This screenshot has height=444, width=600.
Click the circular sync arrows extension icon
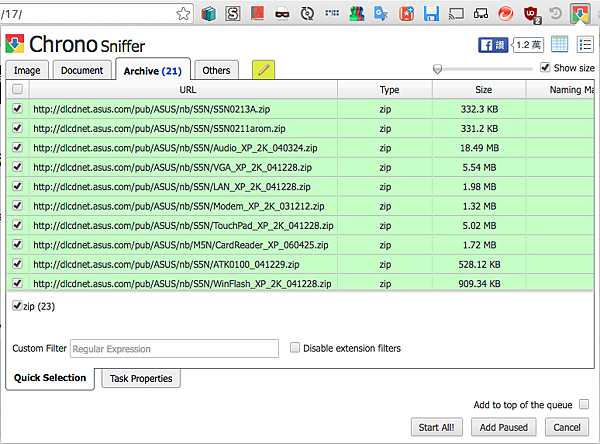click(307, 14)
